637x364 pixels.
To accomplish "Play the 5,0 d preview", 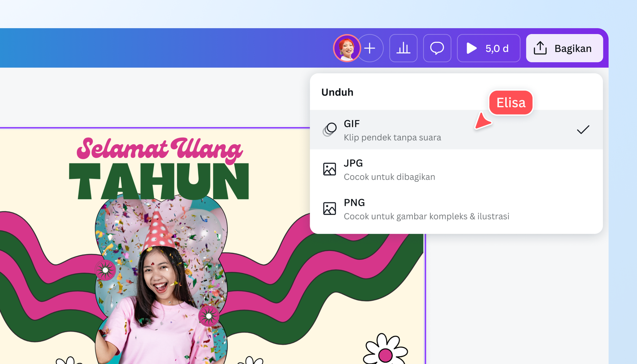I will point(488,48).
